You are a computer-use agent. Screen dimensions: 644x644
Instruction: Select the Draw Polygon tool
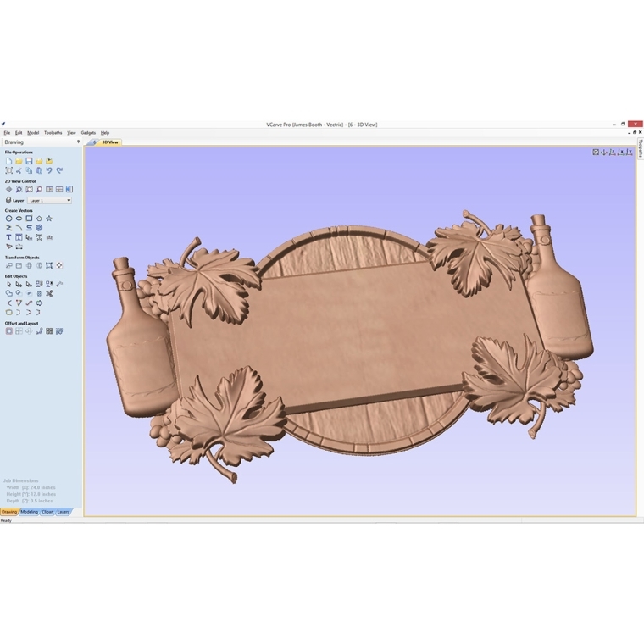[x=39, y=219]
